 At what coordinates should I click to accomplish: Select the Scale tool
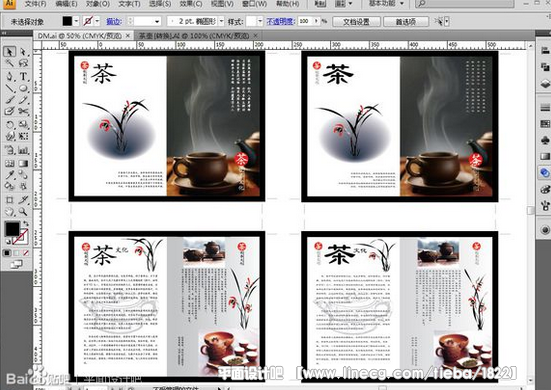pos(23,124)
